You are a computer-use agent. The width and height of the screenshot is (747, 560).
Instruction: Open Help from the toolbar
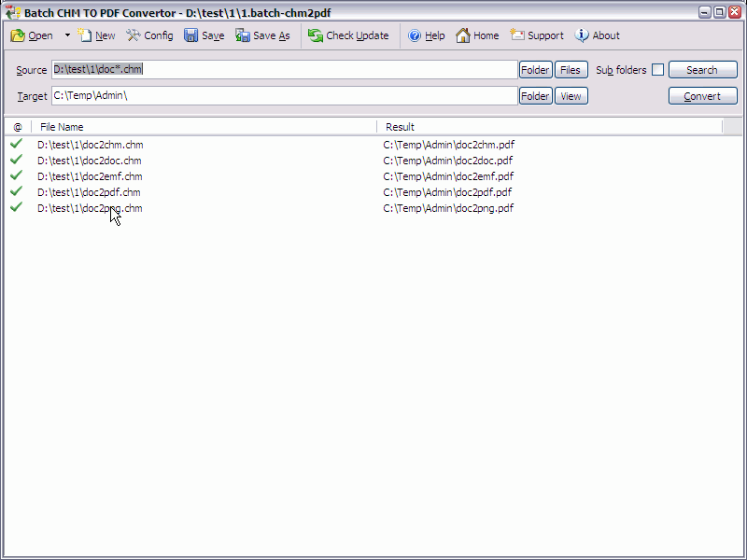pyautogui.click(x=427, y=35)
